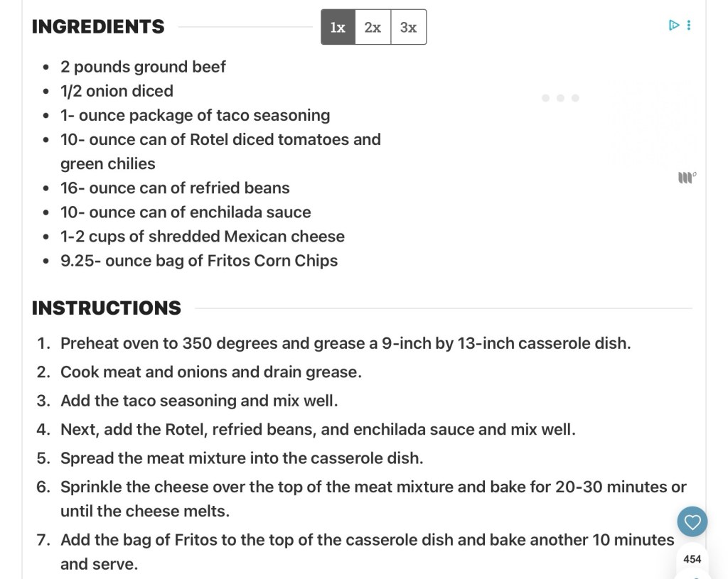Switch ingredients to 2x quantity
The height and width of the screenshot is (579, 728).
(373, 27)
